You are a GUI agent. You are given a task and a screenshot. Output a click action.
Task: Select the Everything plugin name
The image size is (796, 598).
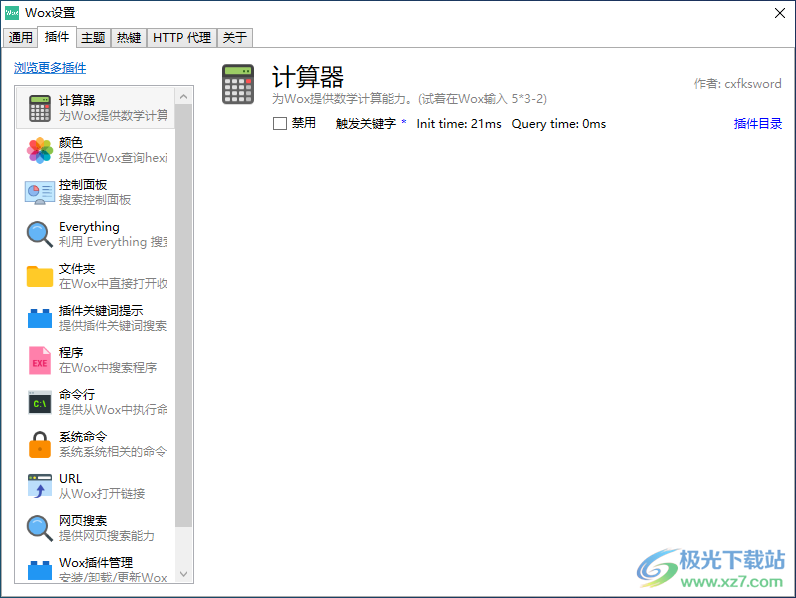pyautogui.click(x=89, y=226)
